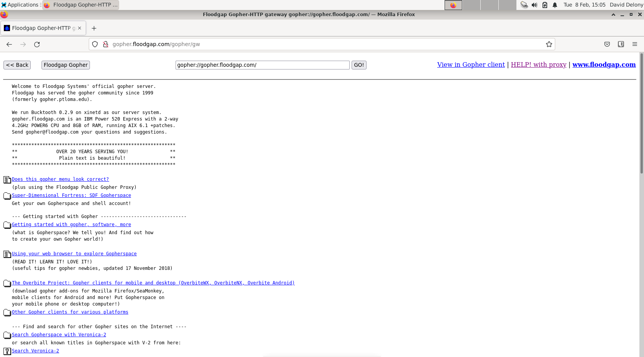Open the forward navigation arrow dropdown area
This screenshot has height=357, width=644.
(23, 44)
